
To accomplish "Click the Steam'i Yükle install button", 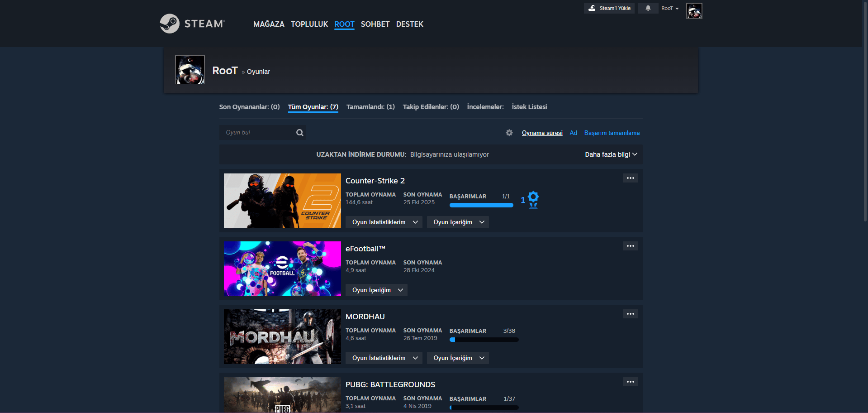I will tap(609, 8).
